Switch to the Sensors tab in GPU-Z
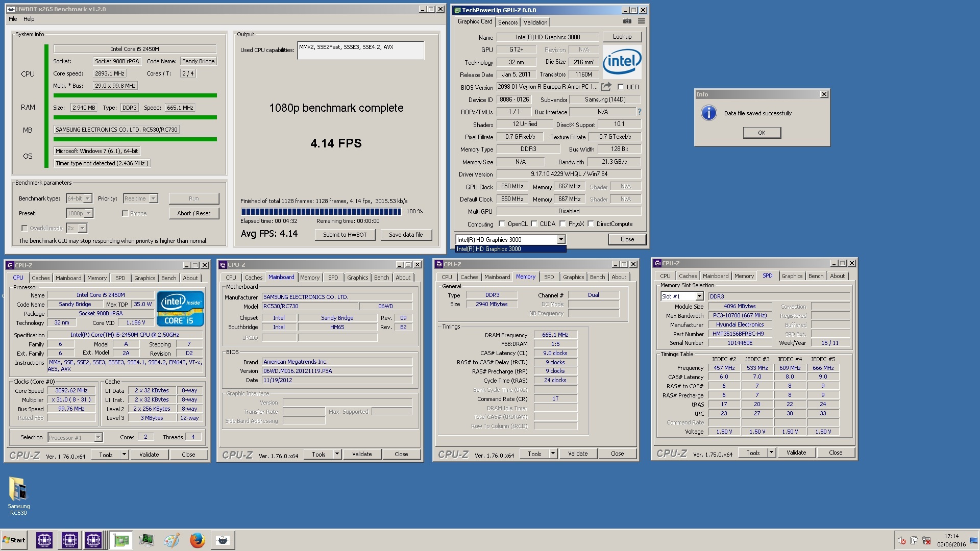The height and width of the screenshot is (551, 980). click(x=508, y=22)
